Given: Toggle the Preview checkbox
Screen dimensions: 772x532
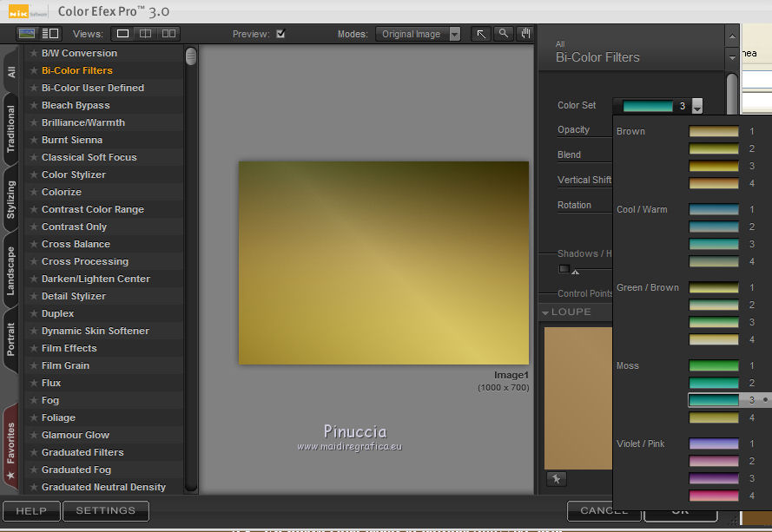Looking at the screenshot, I should coord(280,34).
